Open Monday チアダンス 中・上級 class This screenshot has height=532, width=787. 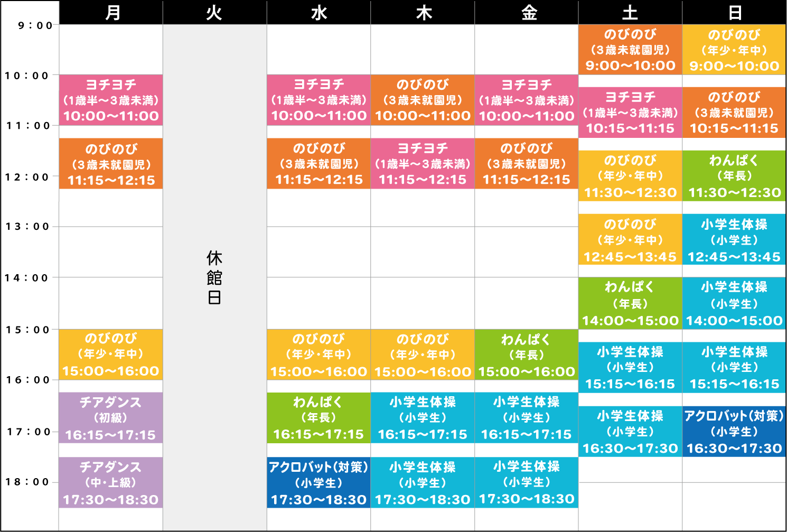[x=111, y=483]
